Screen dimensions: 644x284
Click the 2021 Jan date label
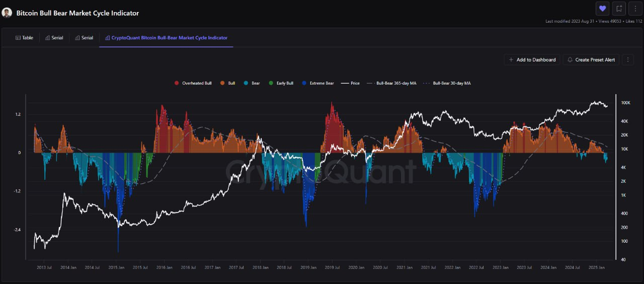[x=404, y=268]
